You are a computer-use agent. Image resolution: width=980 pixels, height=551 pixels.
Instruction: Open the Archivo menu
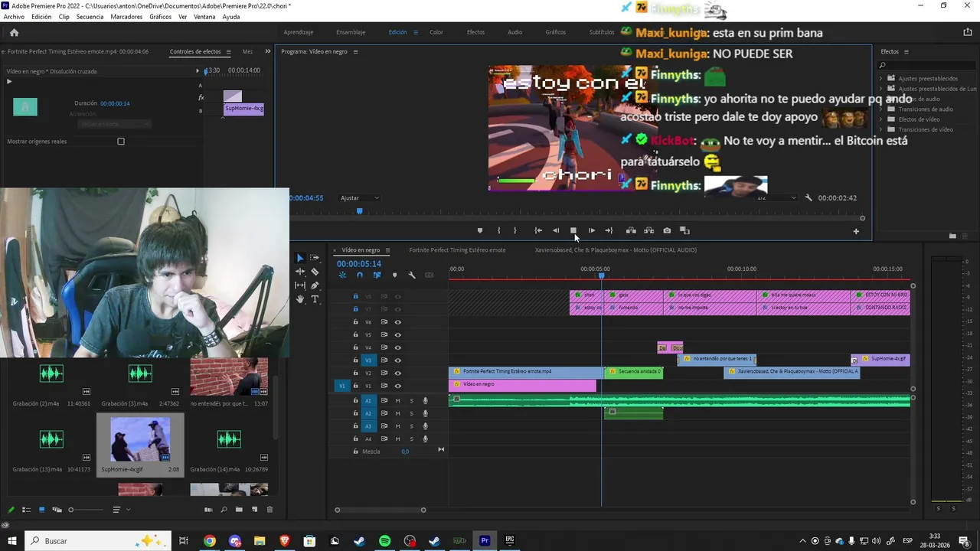point(14,17)
